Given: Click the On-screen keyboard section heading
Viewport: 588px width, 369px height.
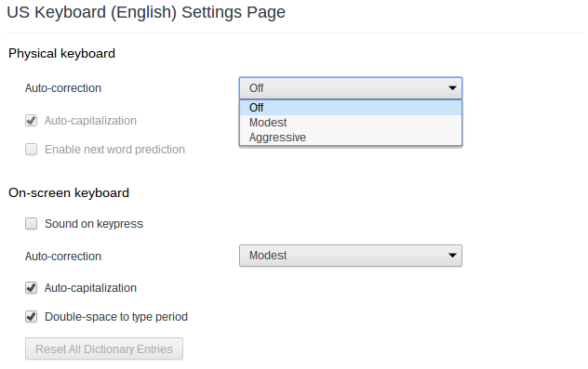Looking at the screenshot, I should 69,192.
